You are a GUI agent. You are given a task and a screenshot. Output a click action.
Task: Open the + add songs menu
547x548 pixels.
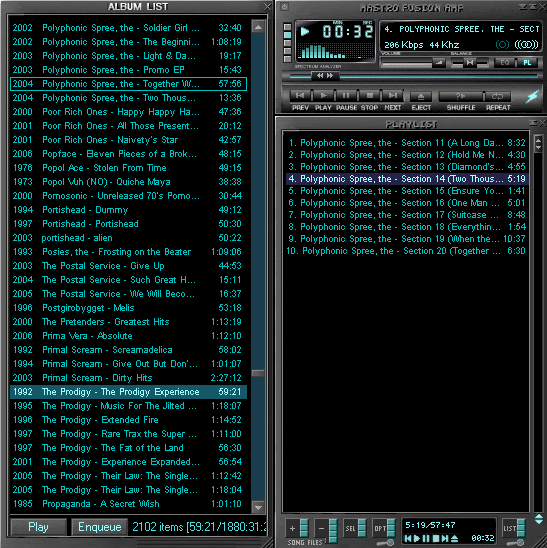click(297, 528)
